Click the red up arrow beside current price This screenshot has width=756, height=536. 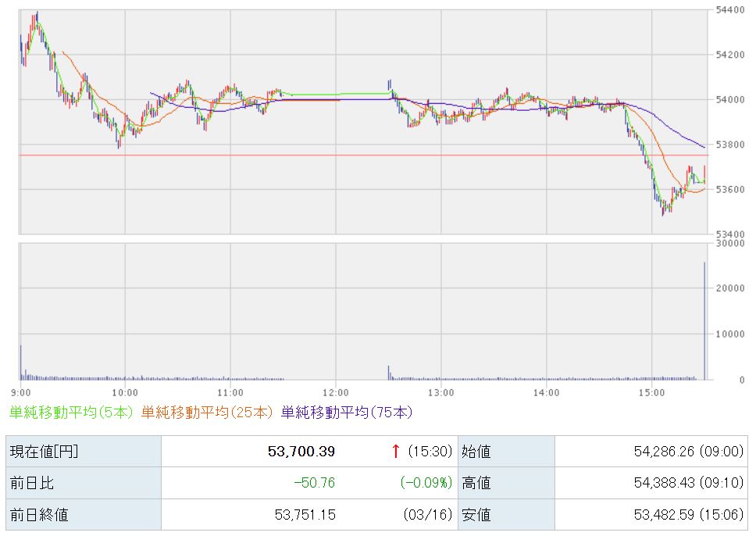pyautogui.click(x=396, y=452)
